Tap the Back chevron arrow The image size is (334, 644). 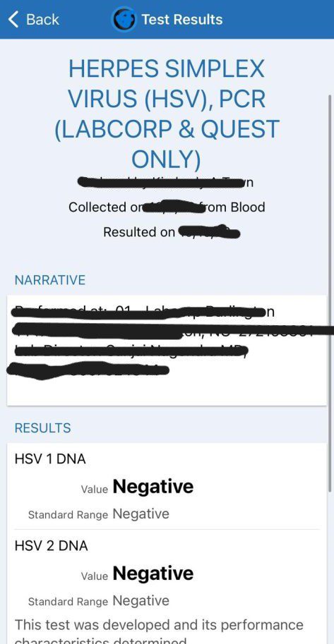[x=13, y=19]
